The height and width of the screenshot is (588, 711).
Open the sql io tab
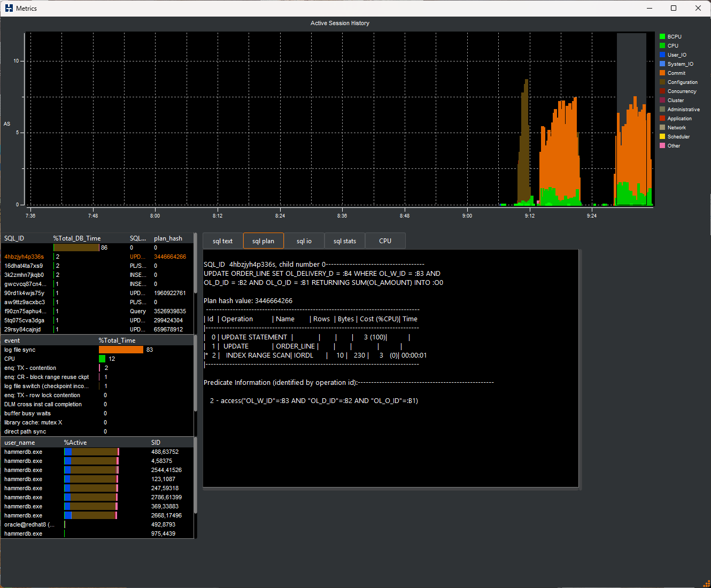[x=304, y=241]
